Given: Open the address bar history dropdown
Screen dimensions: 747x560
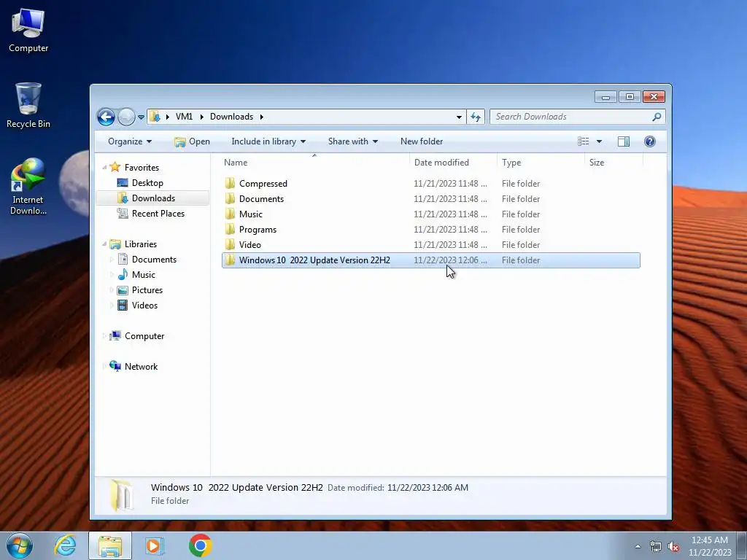Looking at the screenshot, I should coord(459,117).
